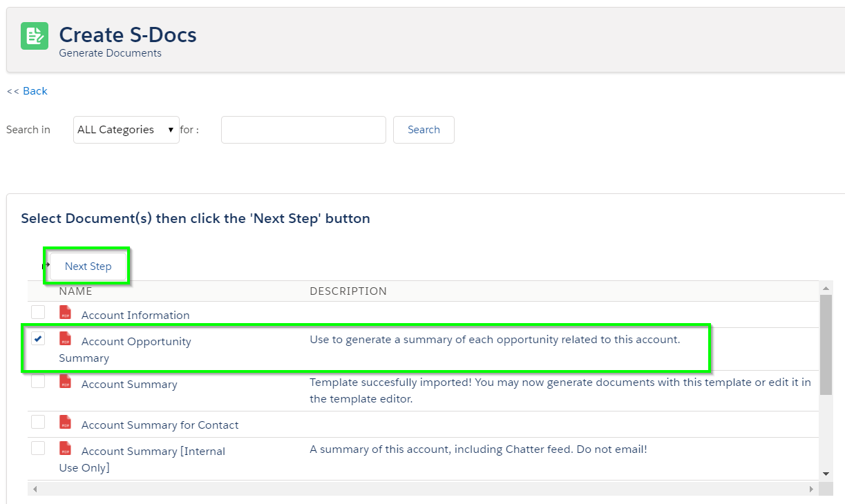
Task: Click PDF icon beside Account Summary for Contact
Action: tap(66, 422)
